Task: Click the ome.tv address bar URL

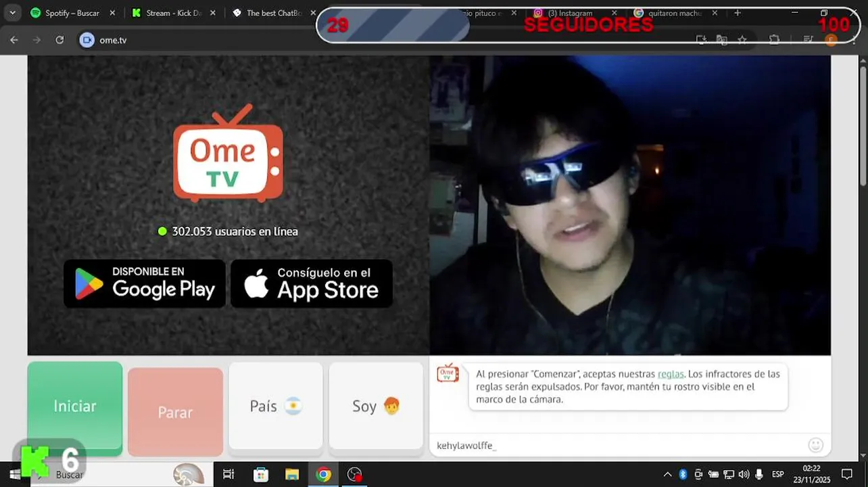Action: pos(113,40)
